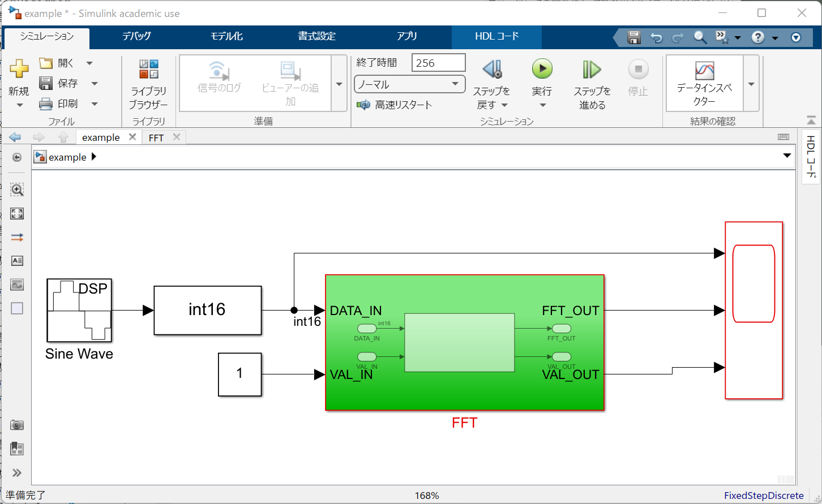Click the 印刷 print button

59,104
